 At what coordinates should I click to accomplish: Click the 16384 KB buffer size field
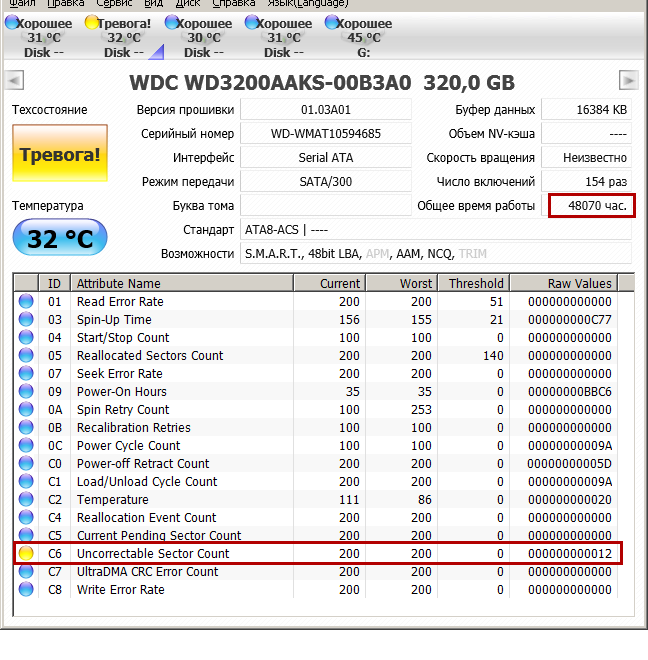[x=586, y=110]
